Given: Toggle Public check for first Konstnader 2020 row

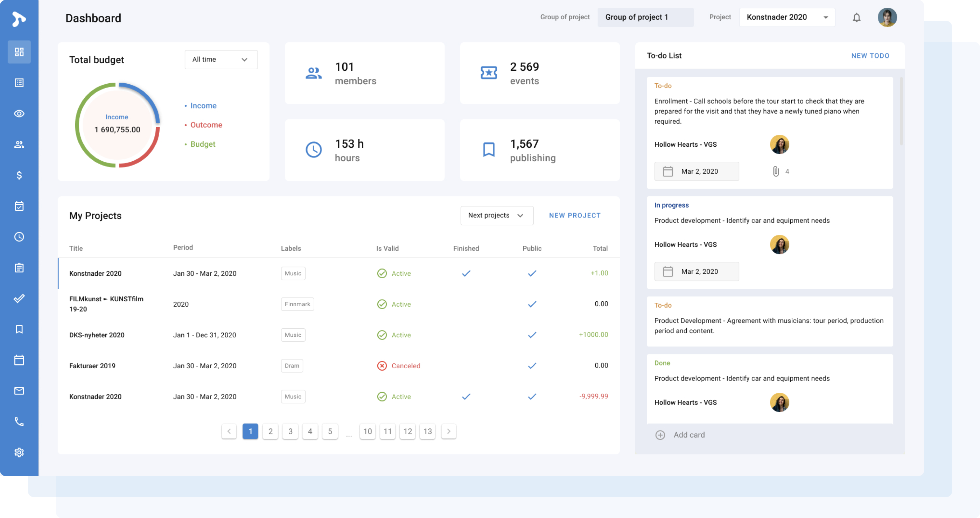Looking at the screenshot, I should 532,273.
